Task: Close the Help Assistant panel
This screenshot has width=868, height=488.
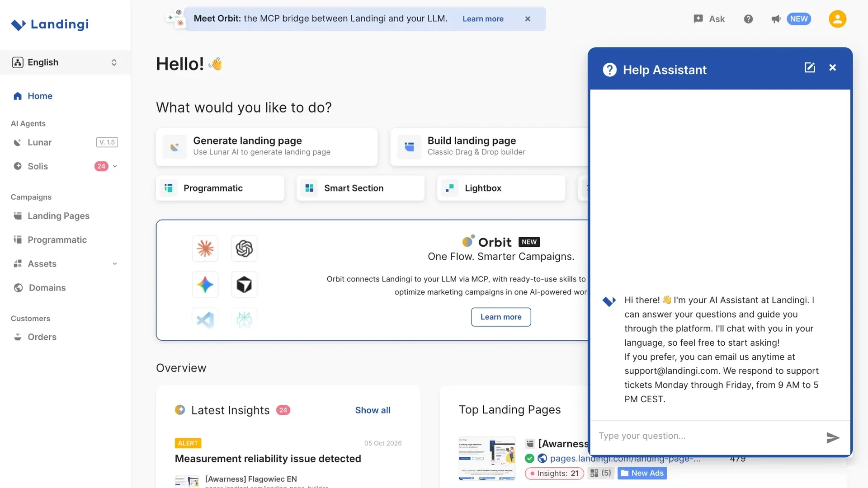Action: point(833,68)
